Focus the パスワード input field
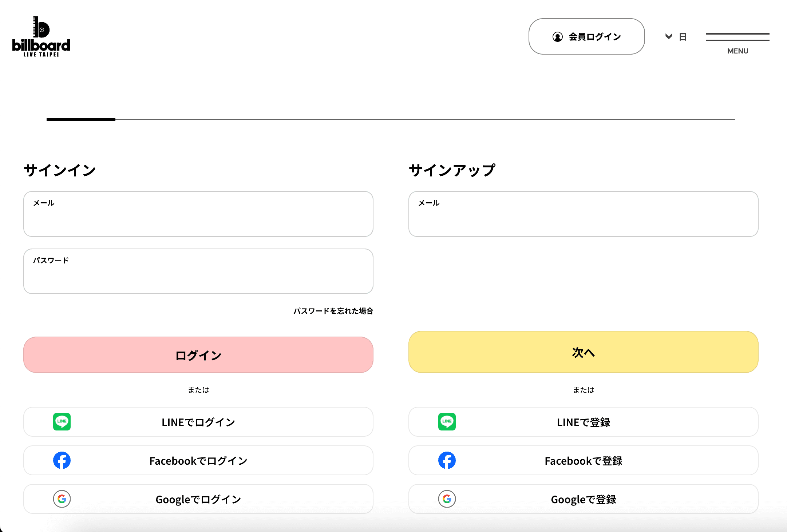This screenshot has height=532, width=787. (x=198, y=276)
